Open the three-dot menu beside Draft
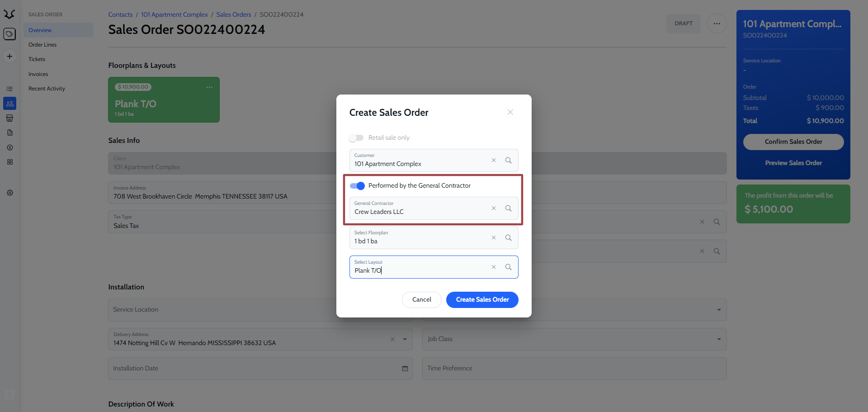This screenshot has height=412, width=868. [x=717, y=24]
